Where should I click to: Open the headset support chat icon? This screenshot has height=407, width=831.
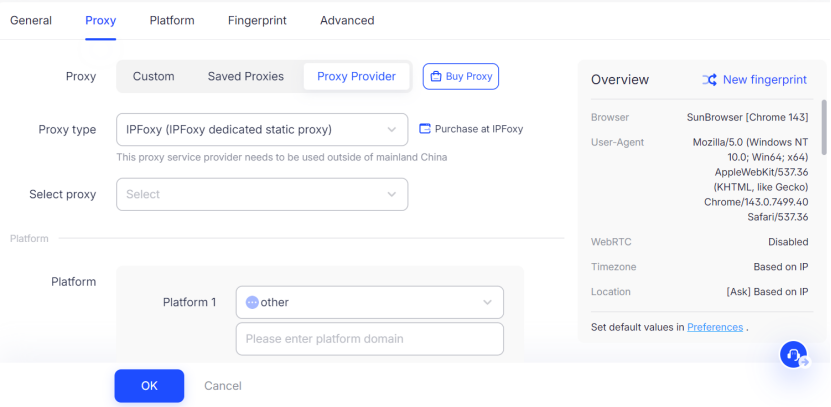(794, 355)
